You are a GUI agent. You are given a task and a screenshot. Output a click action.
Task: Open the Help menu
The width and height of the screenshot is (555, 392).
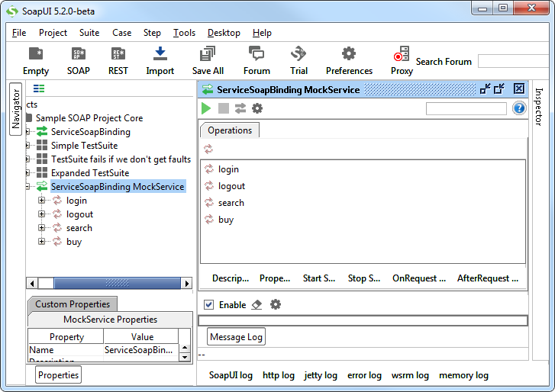tap(262, 33)
